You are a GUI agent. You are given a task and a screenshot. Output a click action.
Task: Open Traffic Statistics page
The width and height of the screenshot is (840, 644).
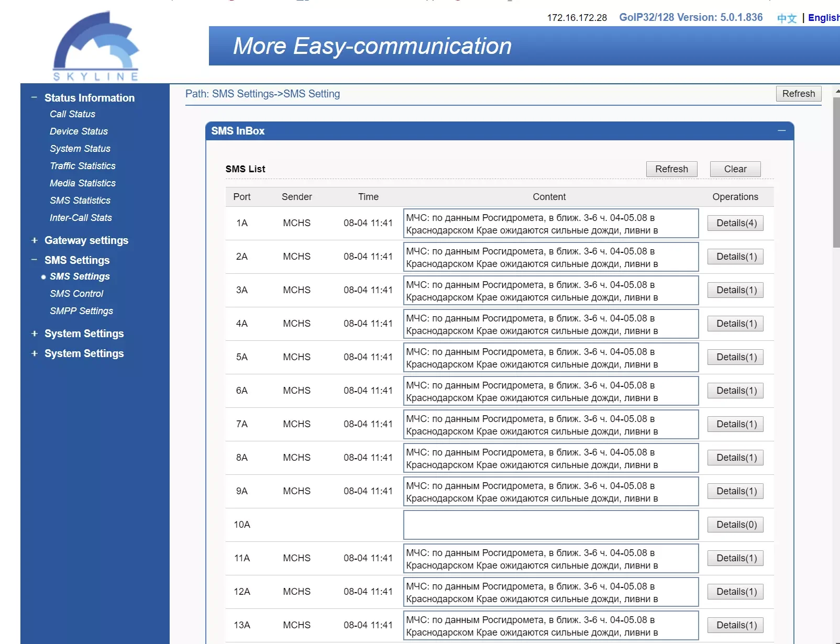coord(82,166)
